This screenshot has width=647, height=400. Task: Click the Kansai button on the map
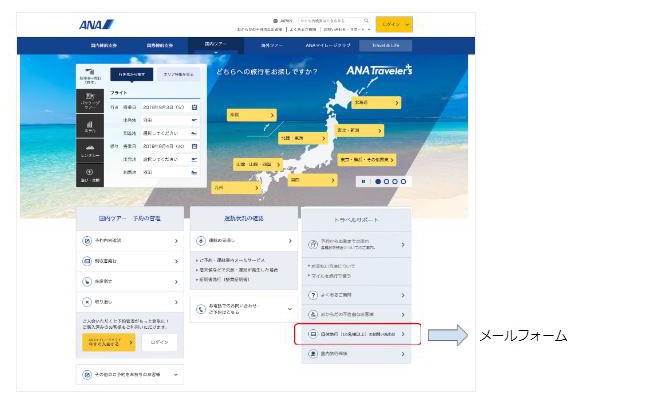coord(312,180)
